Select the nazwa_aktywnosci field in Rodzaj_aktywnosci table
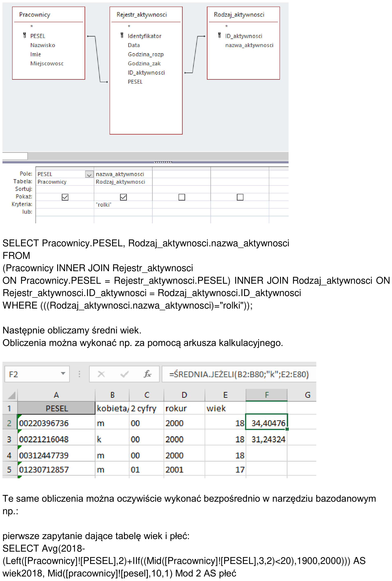 click(x=249, y=45)
